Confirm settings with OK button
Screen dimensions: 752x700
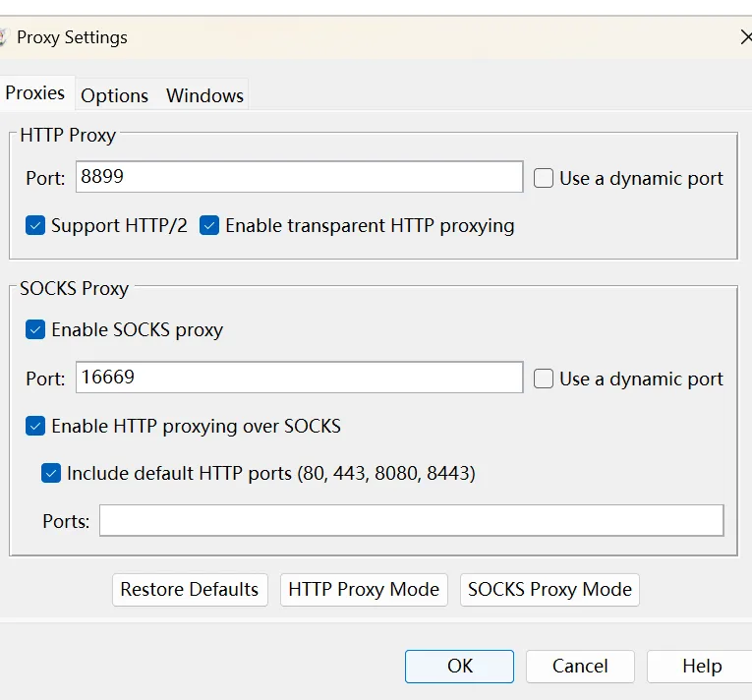[459, 667]
